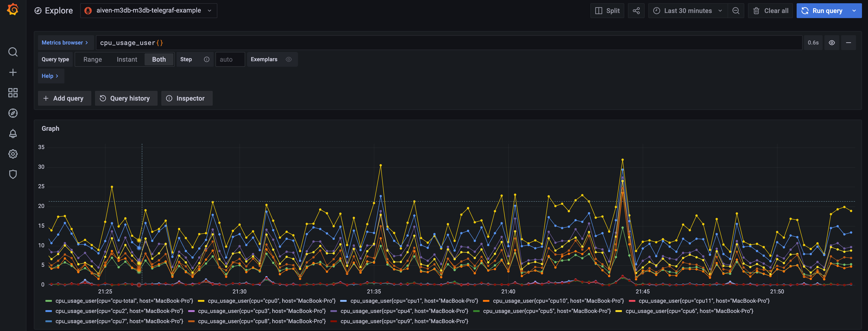This screenshot has height=331, width=868.
Task: Click the cpu0 yellow legend color swatch
Action: [x=201, y=301]
